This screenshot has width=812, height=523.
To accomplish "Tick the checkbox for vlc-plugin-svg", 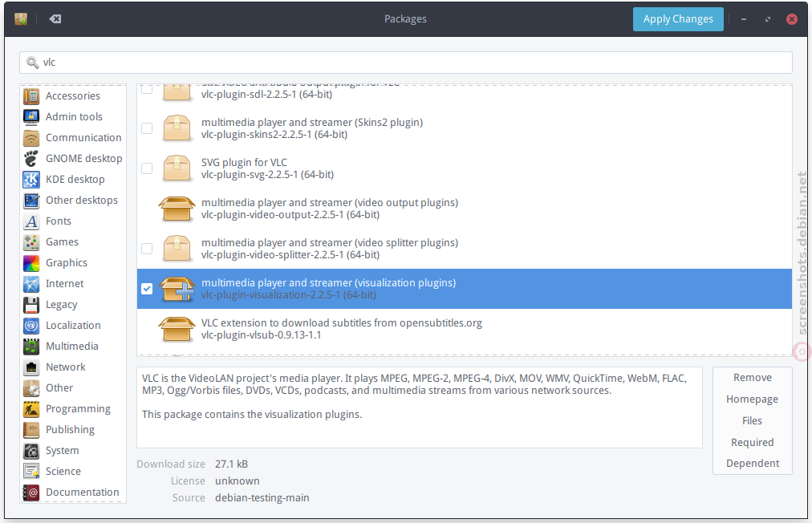I will [147, 168].
